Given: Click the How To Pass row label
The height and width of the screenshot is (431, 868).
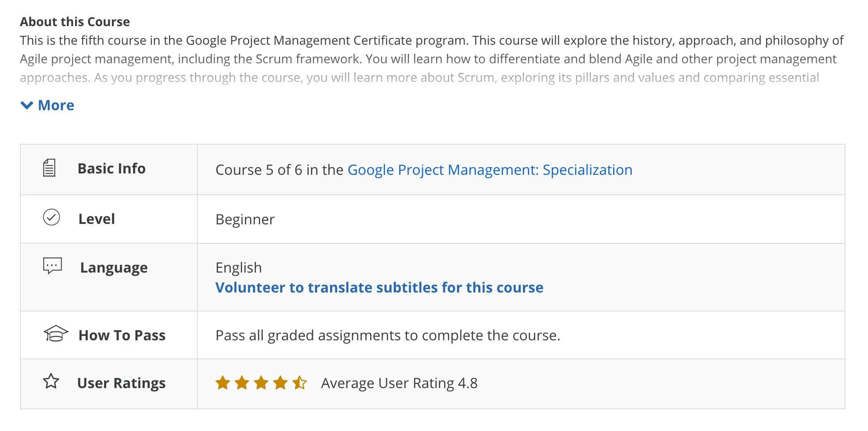Looking at the screenshot, I should (x=122, y=335).
